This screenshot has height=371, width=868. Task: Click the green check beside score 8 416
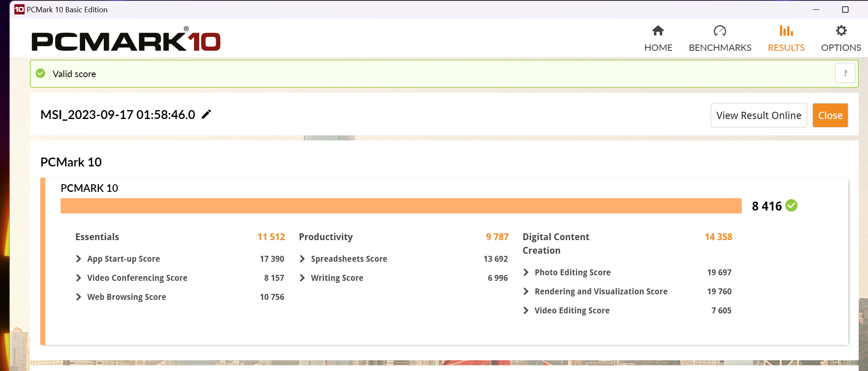pyautogui.click(x=791, y=206)
